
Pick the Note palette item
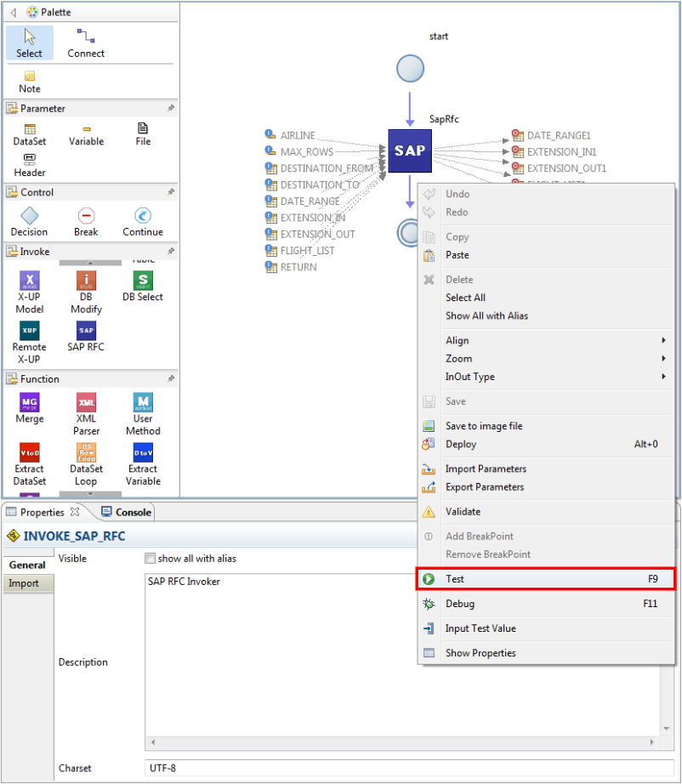tap(30, 82)
